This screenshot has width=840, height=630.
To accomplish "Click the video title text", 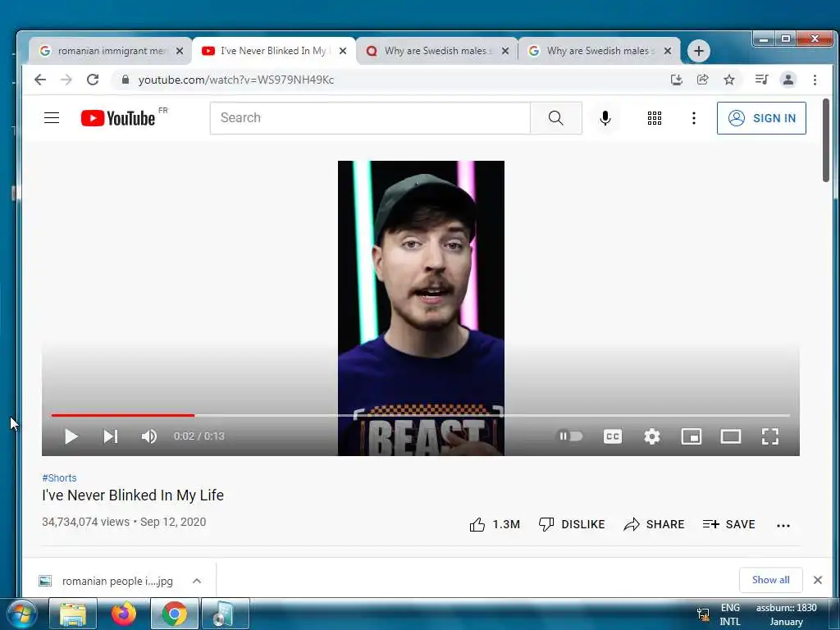I will pos(133,495).
